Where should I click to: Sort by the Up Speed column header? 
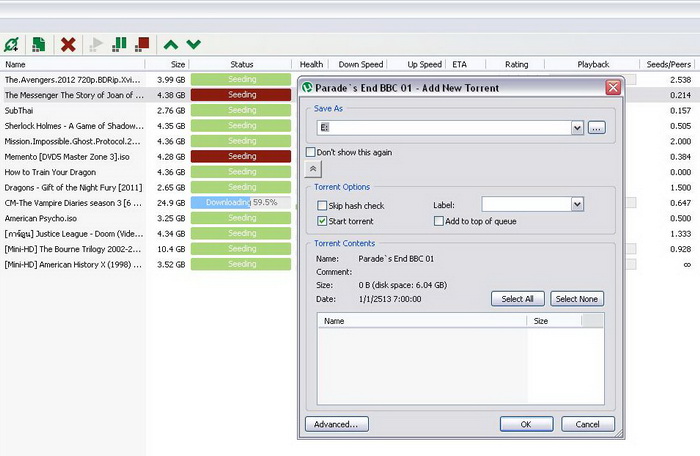click(x=417, y=64)
